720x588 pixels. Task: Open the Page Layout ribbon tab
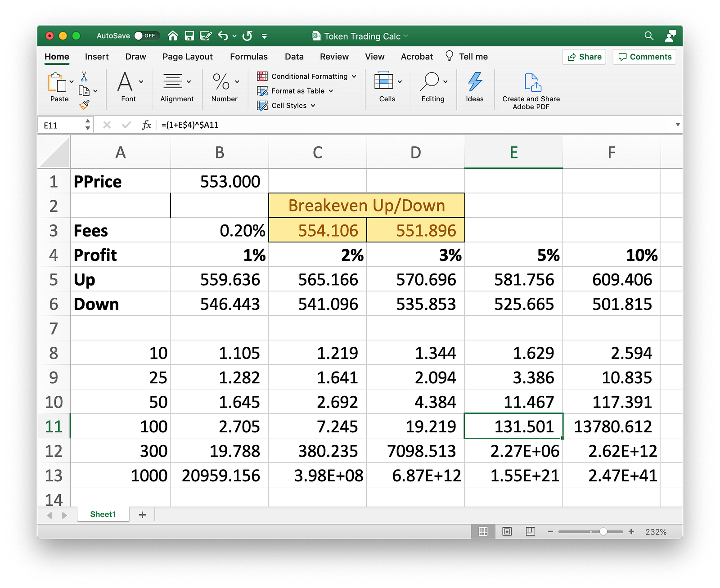pyautogui.click(x=188, y=57)
